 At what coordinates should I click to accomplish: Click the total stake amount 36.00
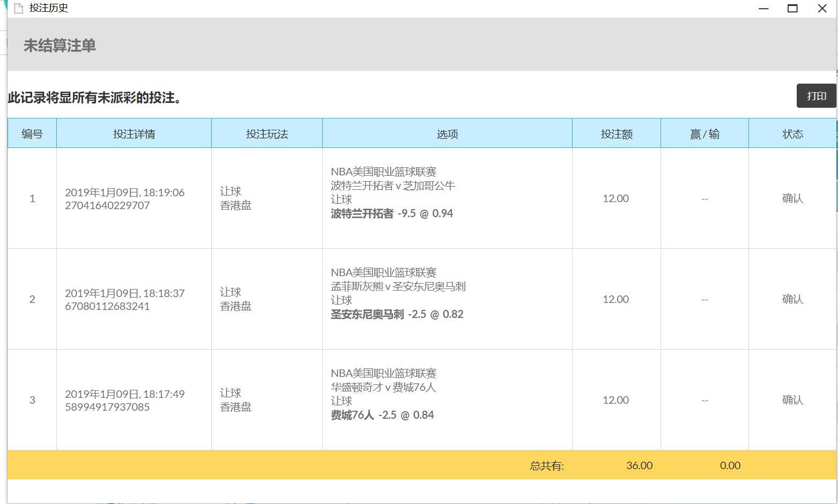639,465
